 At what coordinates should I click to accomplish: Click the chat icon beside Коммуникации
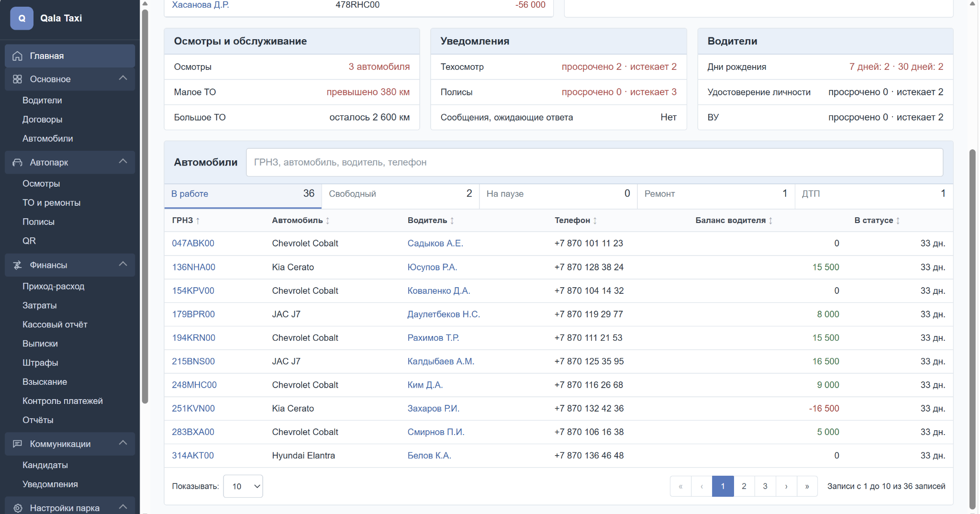tap(17, 444)
